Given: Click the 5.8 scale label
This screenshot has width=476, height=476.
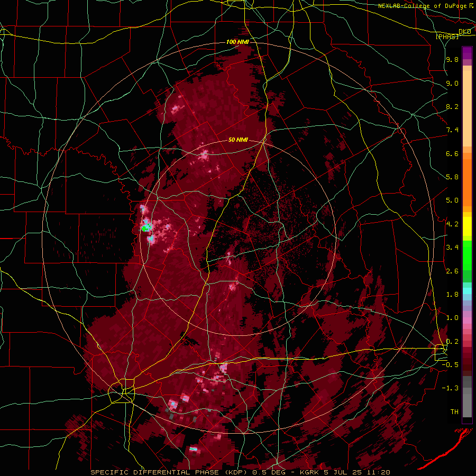Looking at the screenshot, I should (x=452, y=177).
